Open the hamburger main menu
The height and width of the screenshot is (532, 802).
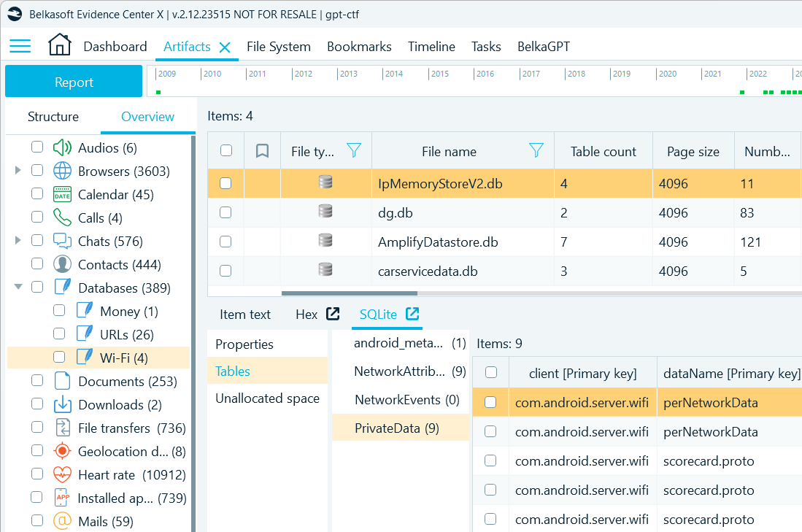tap(20, 46)
